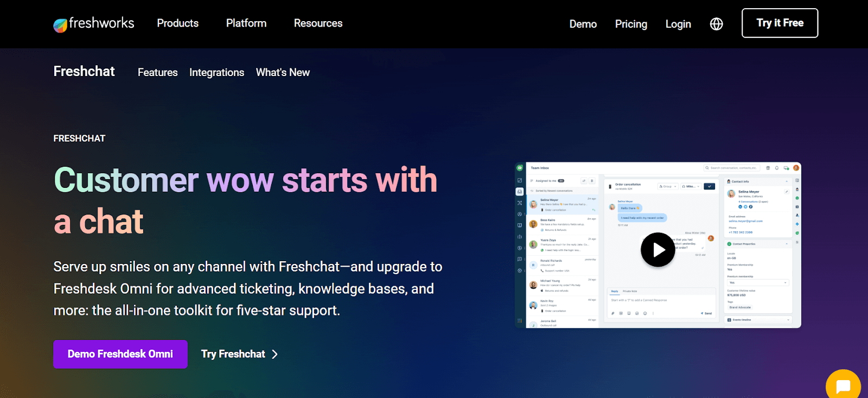Open the Resources menu
The width and height of the screenshot is (868, 398).
(x=318, y=23)
